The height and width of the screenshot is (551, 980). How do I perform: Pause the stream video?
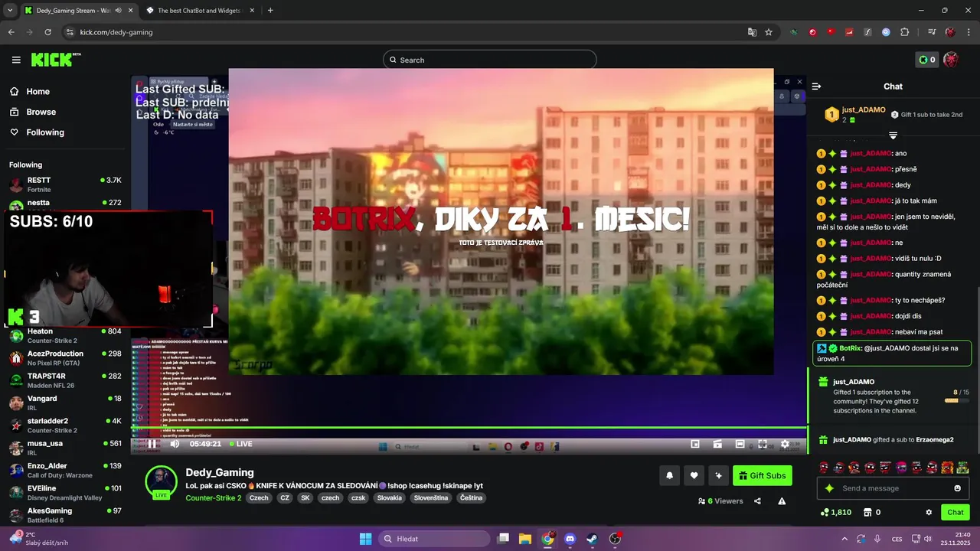(x=152, y=444)
